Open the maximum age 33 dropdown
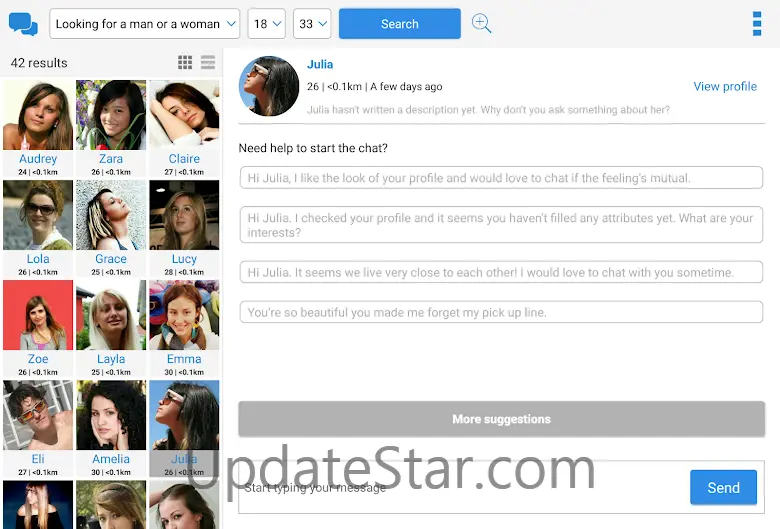This screenshot has width=780, height=529. 312,23
